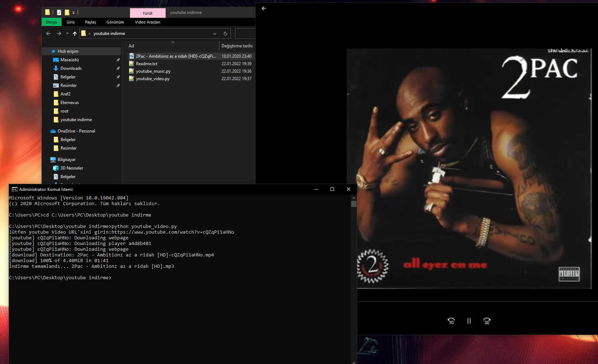The width and height of the screenshot is (598, 364).
Task: Click the Hızlı erişim star icon
Action: (x=53, y=51)
